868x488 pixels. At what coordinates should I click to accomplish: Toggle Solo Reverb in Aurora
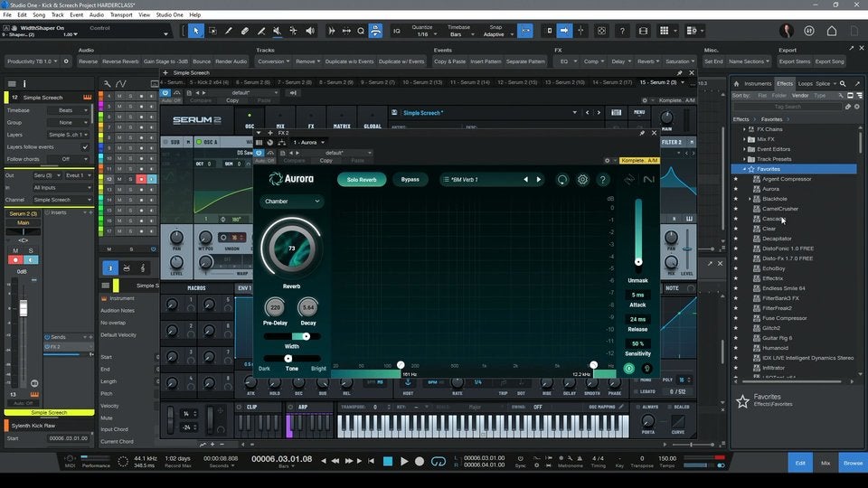click(362, 180)
